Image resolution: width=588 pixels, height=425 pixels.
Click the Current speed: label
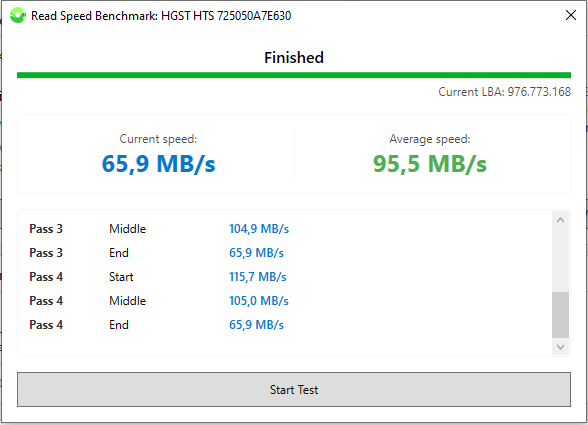click(x=158, y=139)
